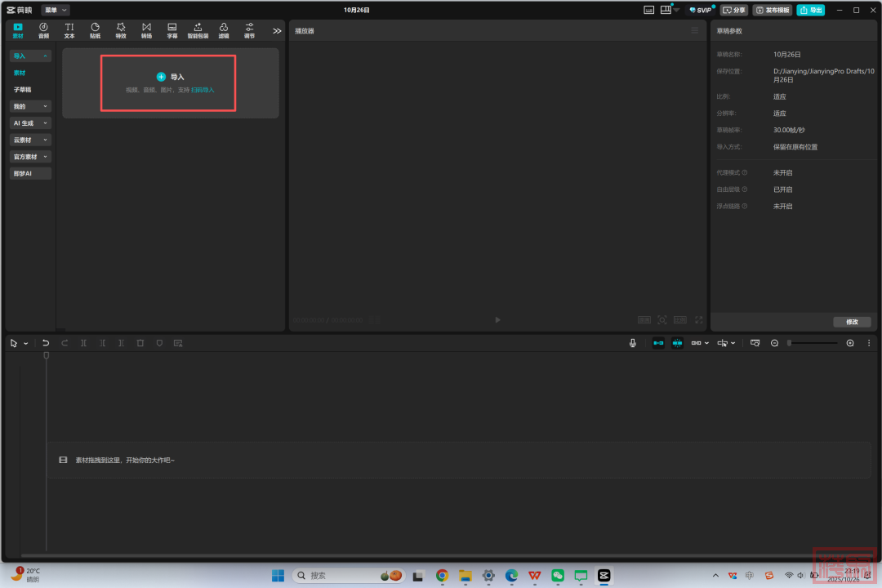Open the 特效 (Effects) panel

pos(121,30)
